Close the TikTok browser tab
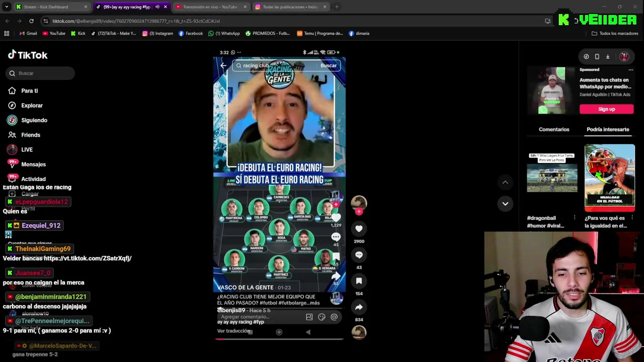Image resolution: width=644 pixels, height=362 pixels. click(165, 7)
